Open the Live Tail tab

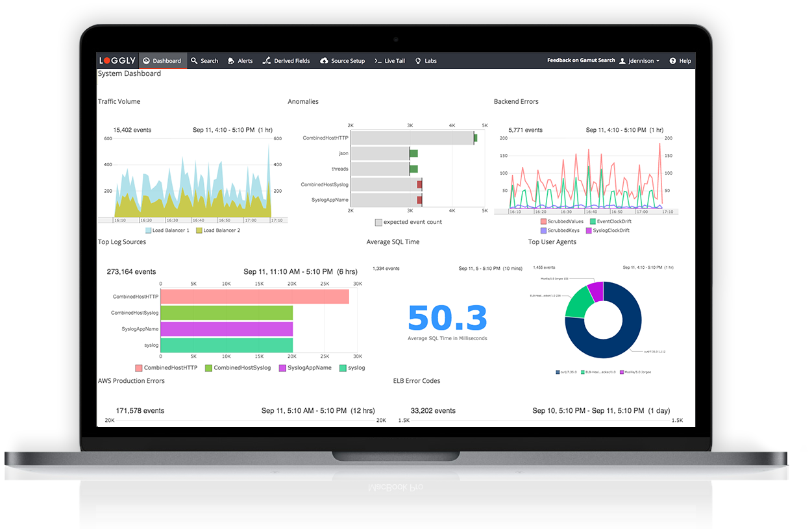(390, 61)
